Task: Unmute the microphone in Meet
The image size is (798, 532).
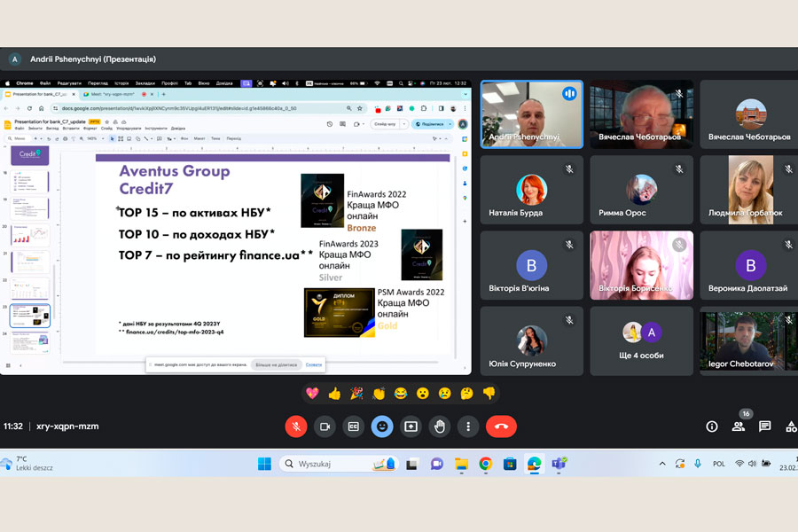Action: pyautogui.click(x=296, y=426)
